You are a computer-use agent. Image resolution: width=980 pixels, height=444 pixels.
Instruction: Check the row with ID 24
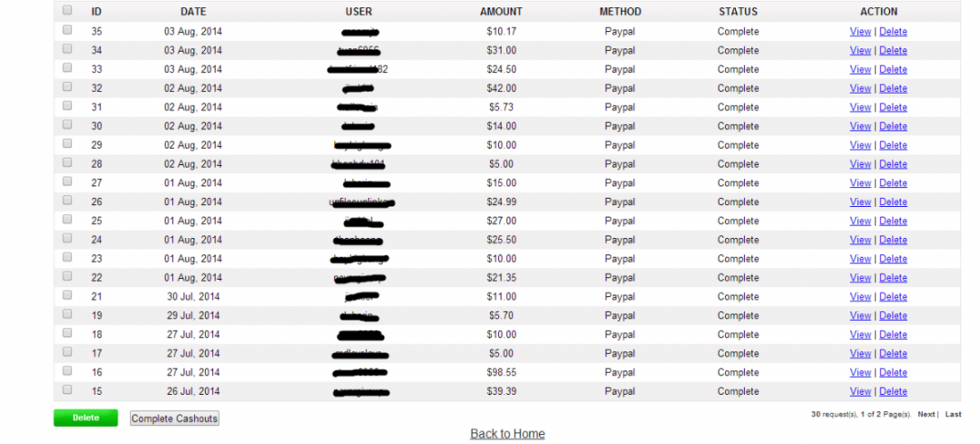tap(67, 239)
